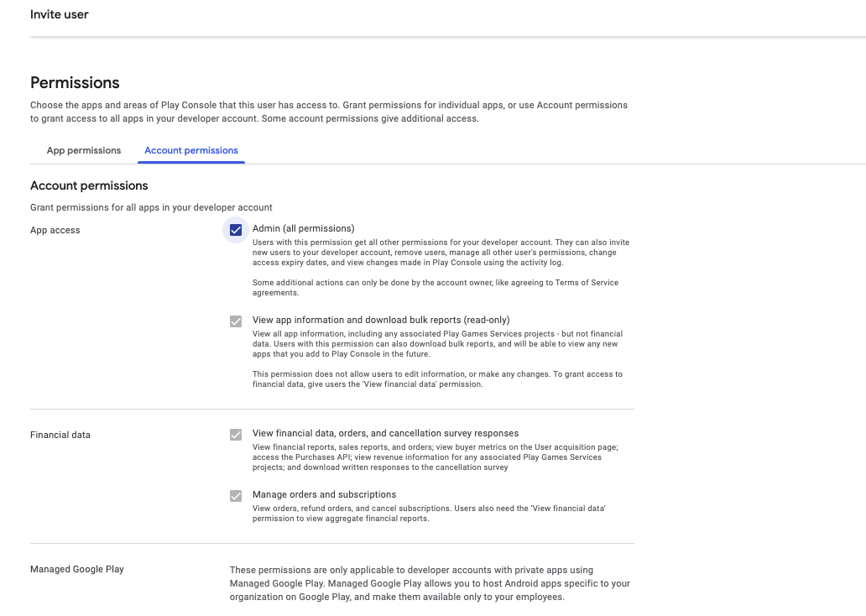Click the Permissions section heading

(75, 82)
